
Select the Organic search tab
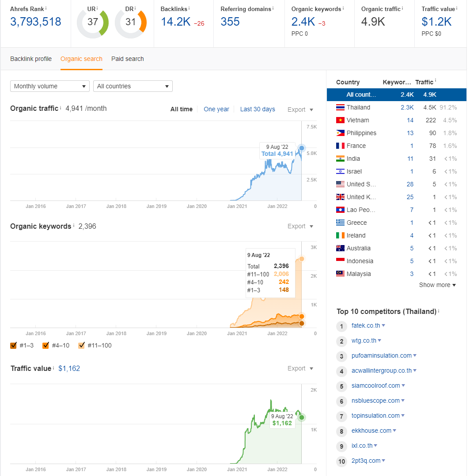81,59
